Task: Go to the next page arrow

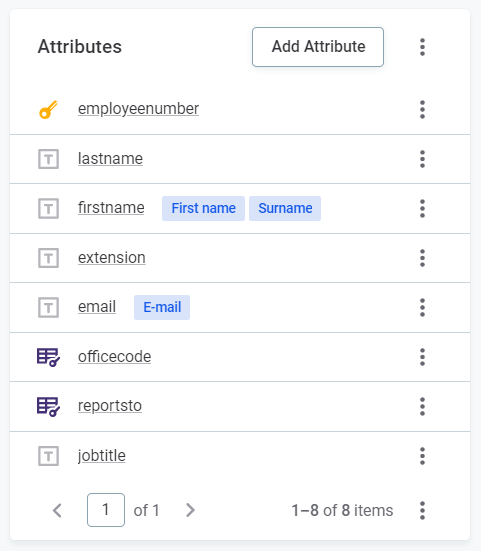Action: point(190,510)
